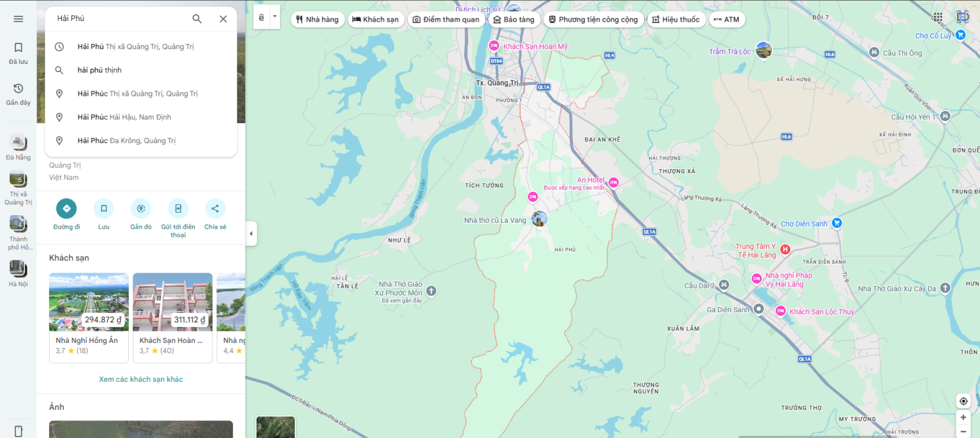Click the search magnifier icon
Screen dimensions: 980x438
click(197, 19)
